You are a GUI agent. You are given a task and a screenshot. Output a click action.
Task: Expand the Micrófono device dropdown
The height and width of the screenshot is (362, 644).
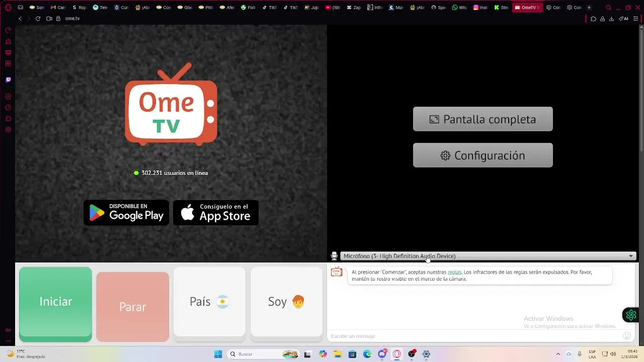pos(488,256)
